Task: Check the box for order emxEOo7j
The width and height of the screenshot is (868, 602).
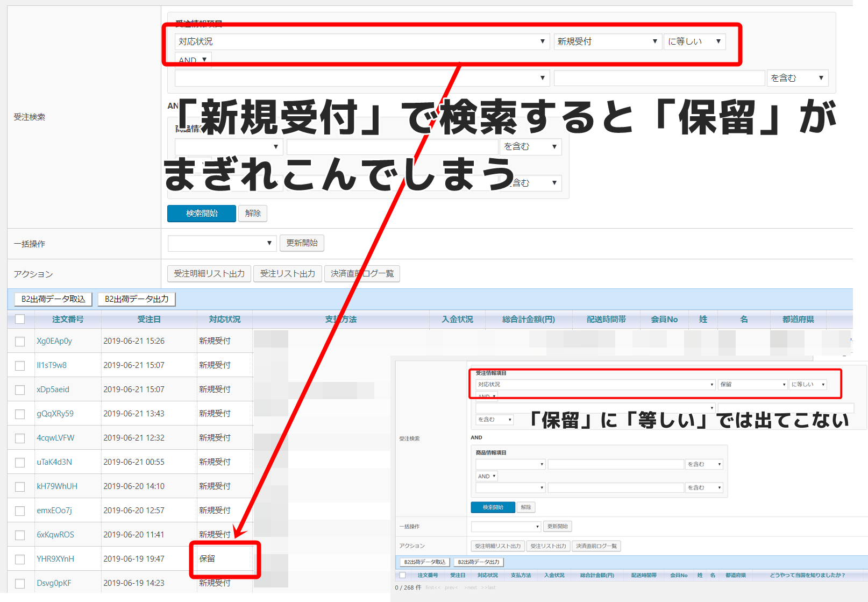Action: 20,511
